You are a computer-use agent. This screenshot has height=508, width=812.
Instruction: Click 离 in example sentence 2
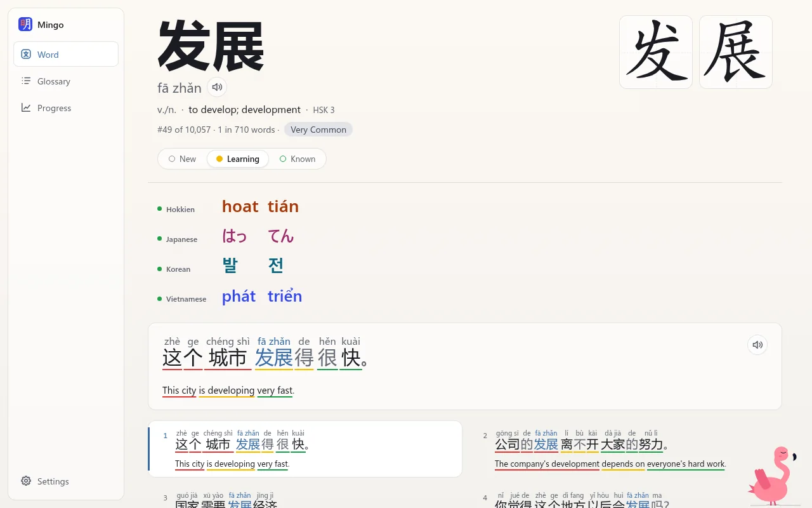tap(566, 444)
